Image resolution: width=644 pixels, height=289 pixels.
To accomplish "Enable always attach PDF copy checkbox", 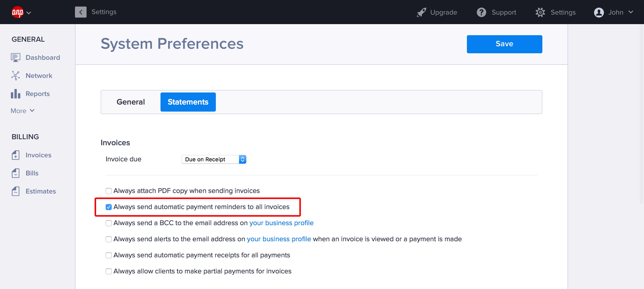I will click(109, 191).
